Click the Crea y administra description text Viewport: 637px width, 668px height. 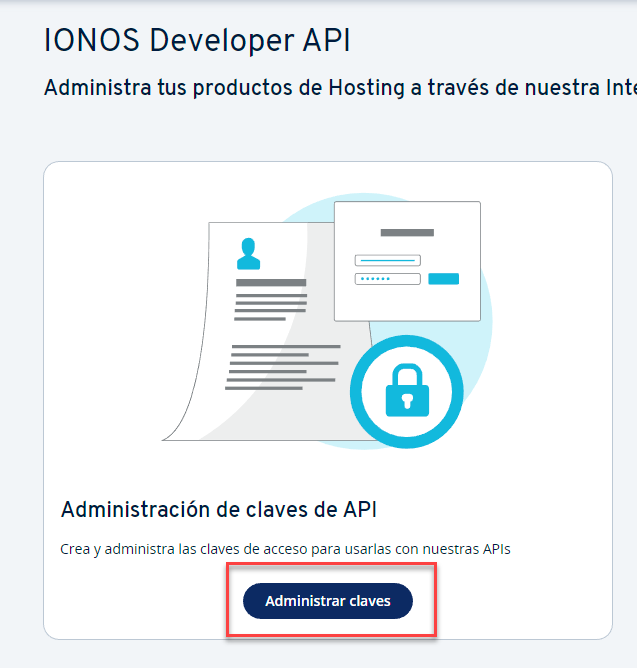point(286,549)
